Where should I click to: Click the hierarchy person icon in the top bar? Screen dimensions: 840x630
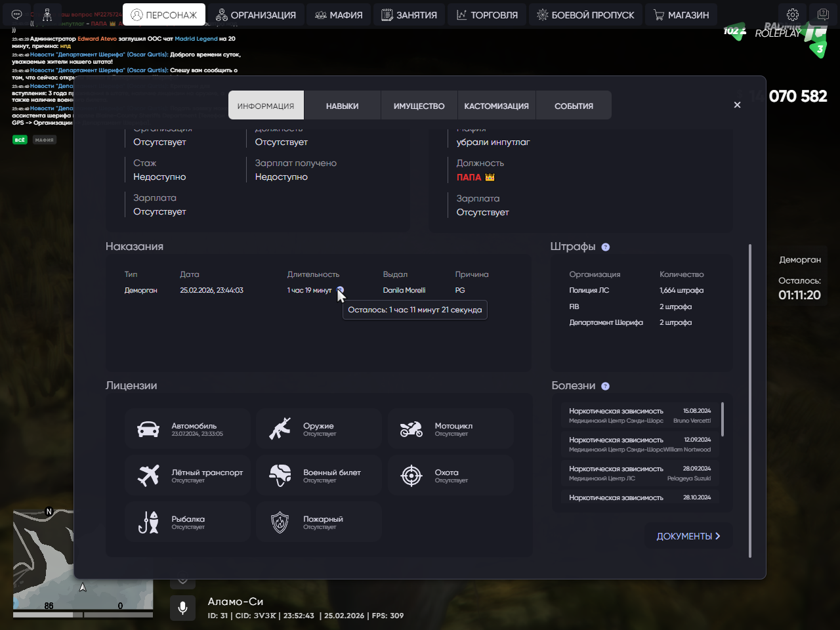point(47,14)
